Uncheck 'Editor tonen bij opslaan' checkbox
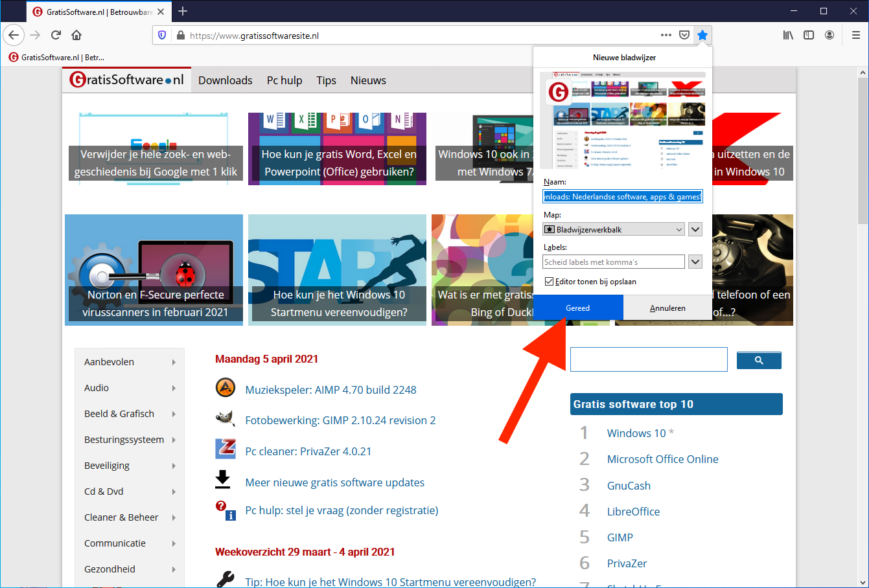Image resolution: width=869 pixels, height=588 pixels. tap(550, 282)
